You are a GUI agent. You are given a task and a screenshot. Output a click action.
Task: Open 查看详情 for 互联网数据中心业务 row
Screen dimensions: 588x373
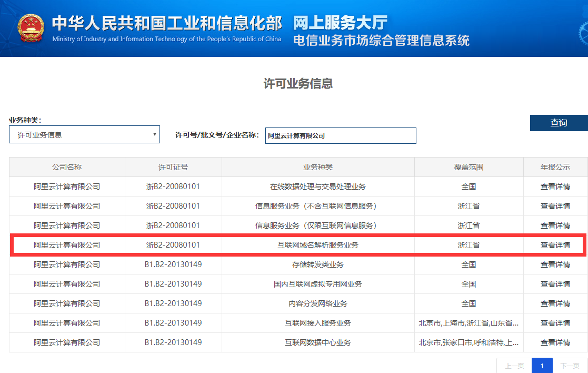pyautogui.click(x=555, y=342)
